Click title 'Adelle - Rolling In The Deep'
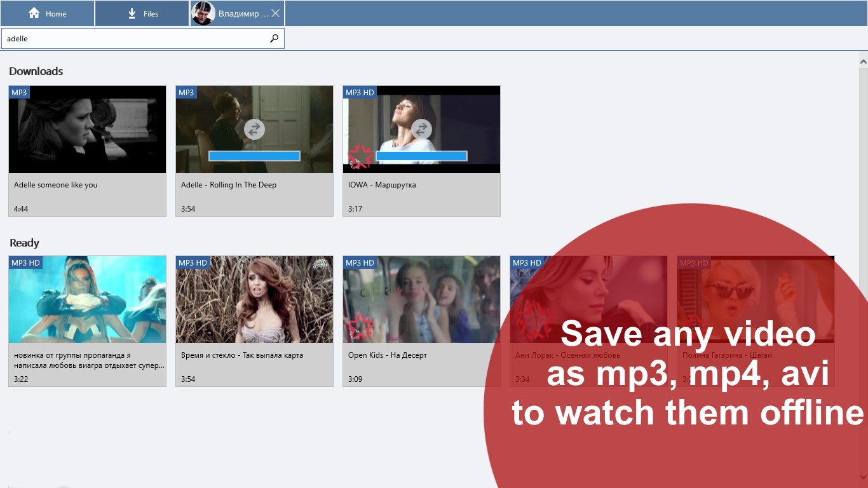This screenshot has height=488, width=868. click(229, 185)
